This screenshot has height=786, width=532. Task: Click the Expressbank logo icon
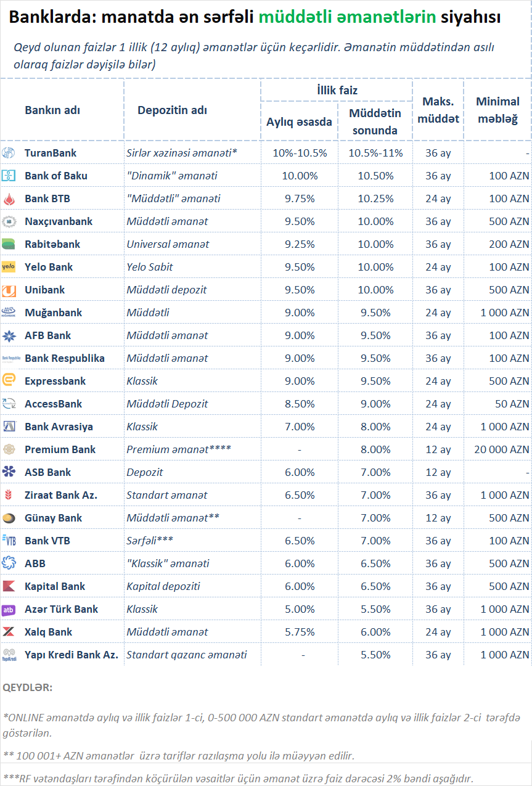(x=9, y=381)
